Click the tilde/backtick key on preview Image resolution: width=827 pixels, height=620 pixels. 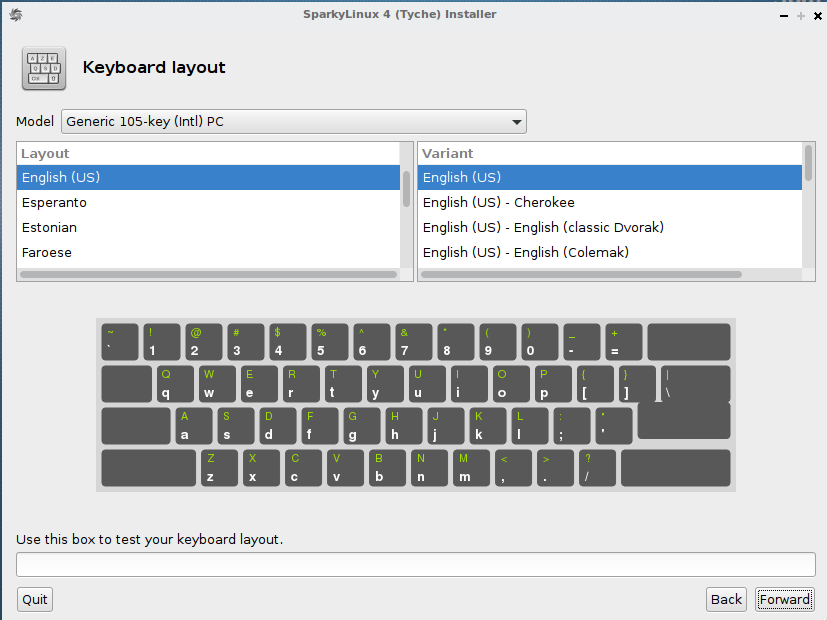pyautogui.click(x=120, y=342)
